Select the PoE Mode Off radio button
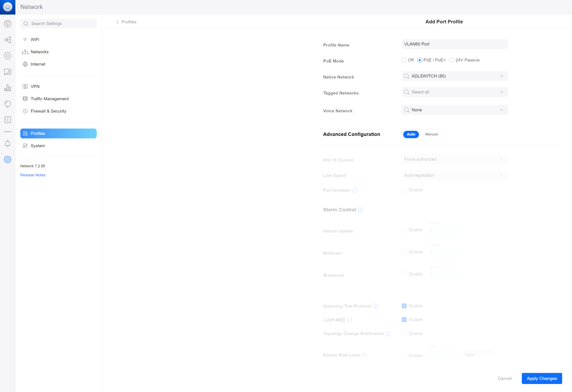This screenshot has height=392, width=572. click(x=404, y=60)
